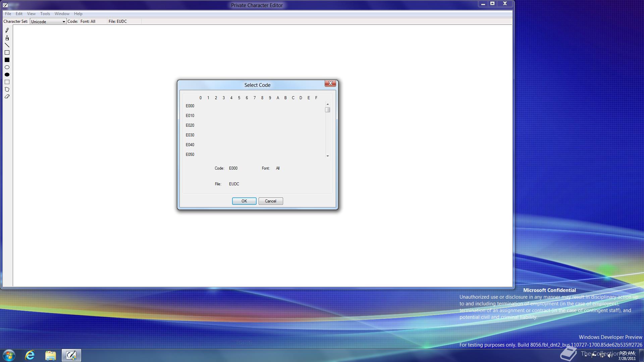The image size is (644, 362).
Task: Select the Filled Rectangle tool
Action: click(x=7, y=60)
